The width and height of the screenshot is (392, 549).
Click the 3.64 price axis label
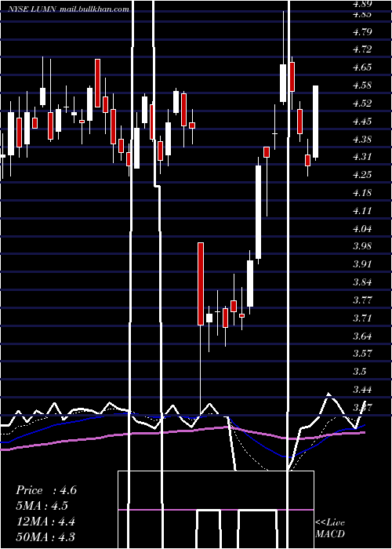(362, 336)
